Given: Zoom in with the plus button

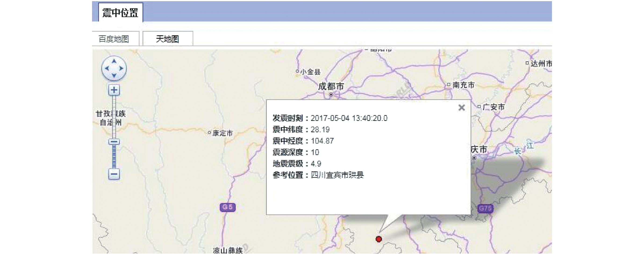Looking at the screenshot, I should (x=114, y=90).
